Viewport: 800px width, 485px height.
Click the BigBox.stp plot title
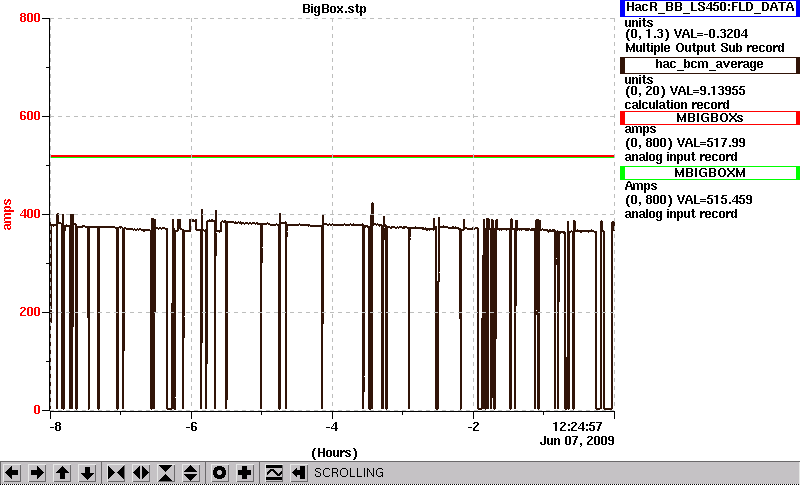point(334,9)
